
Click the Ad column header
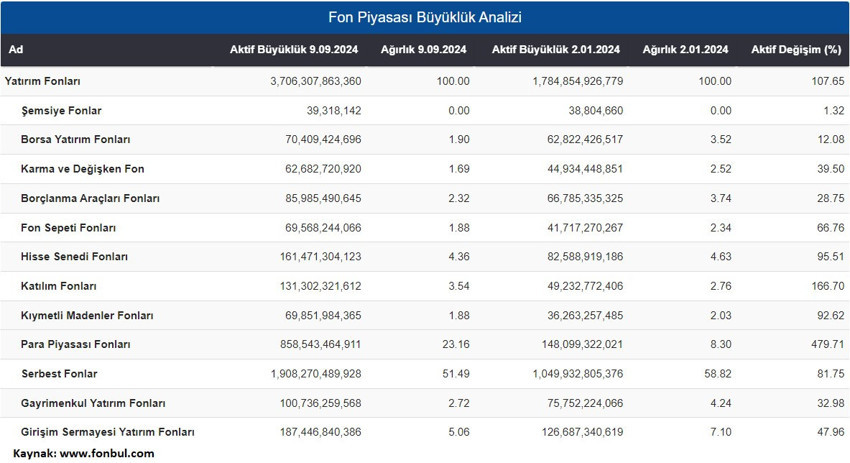point(16,50)
